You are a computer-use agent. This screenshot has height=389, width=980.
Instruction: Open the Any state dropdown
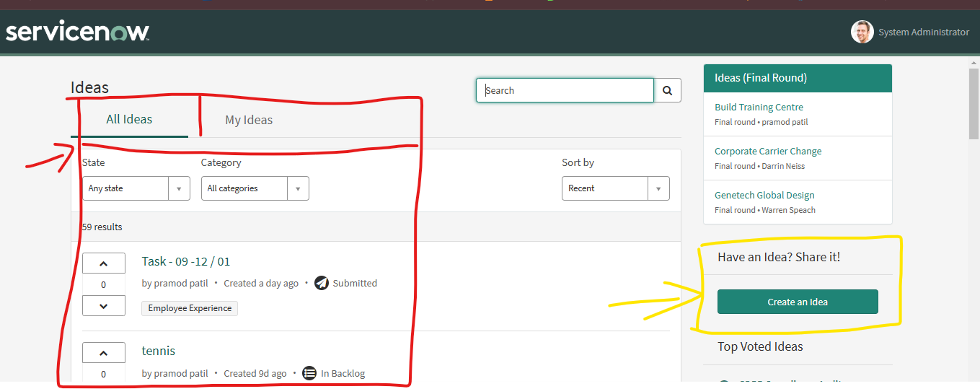pos(136,188)
